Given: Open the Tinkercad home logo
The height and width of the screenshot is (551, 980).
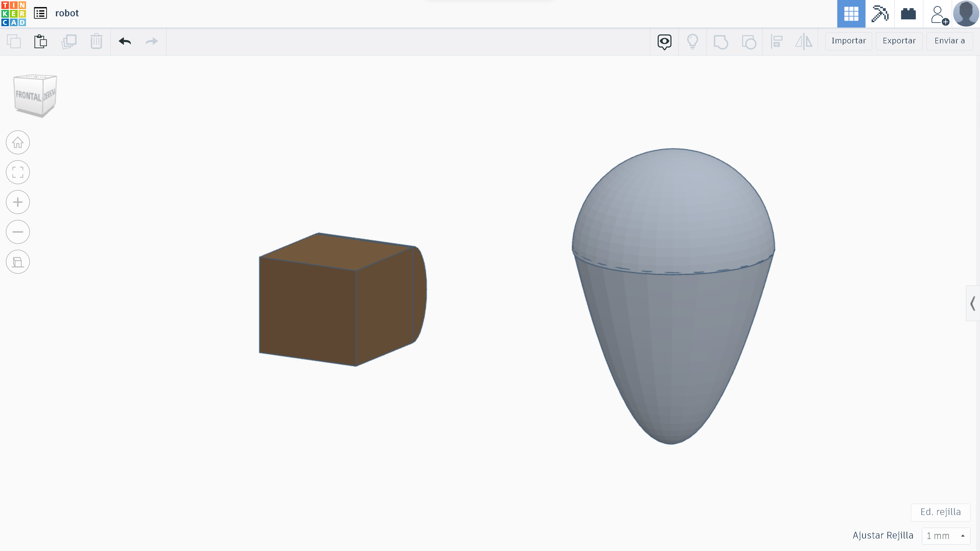Looking at the screenshot, I should [14, 14].
